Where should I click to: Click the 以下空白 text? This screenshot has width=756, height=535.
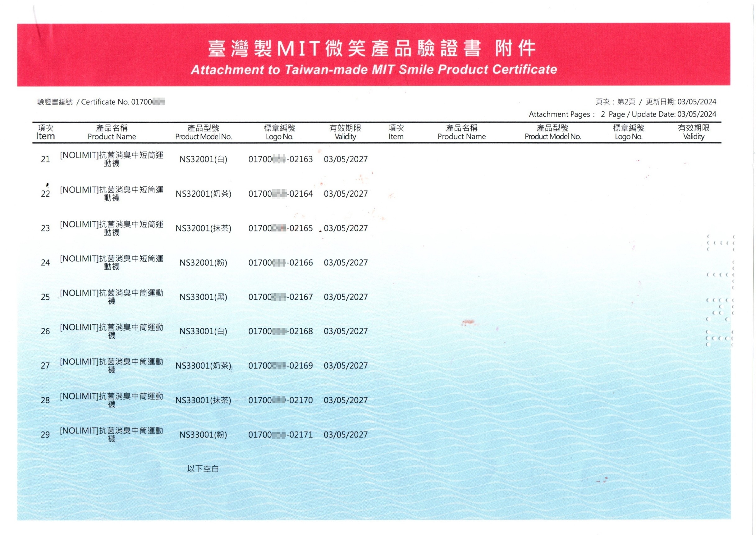tap(203, 469)
